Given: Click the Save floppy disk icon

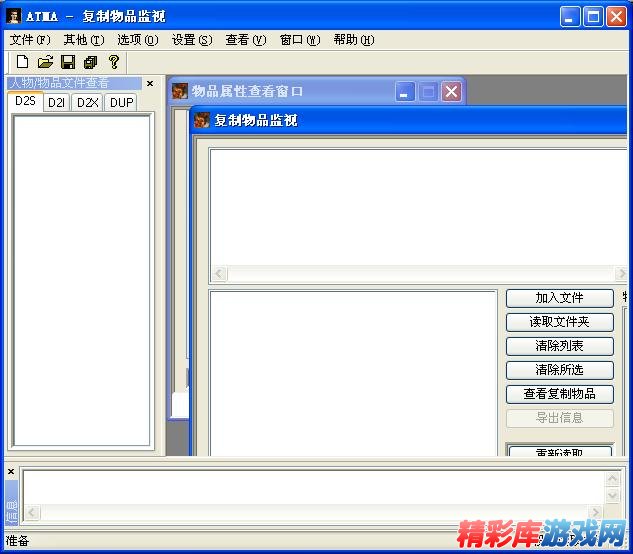Looking at the screenshot, I should click(68, 62).
